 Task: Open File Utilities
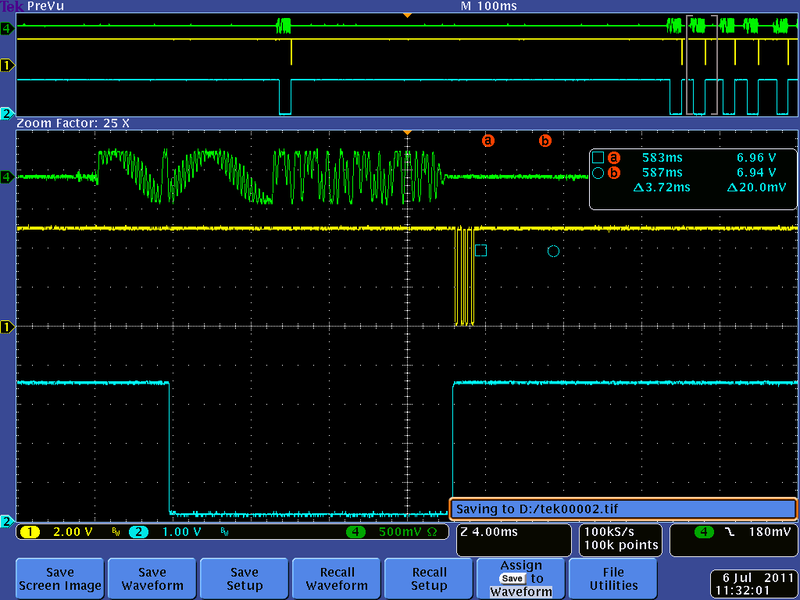pyautogui.click(x=613, y=577)
